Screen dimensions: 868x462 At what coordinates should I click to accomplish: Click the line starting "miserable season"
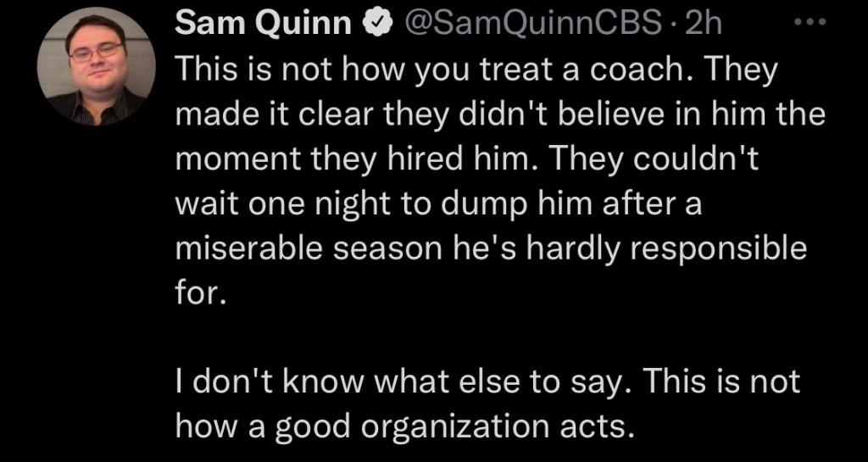491,249
